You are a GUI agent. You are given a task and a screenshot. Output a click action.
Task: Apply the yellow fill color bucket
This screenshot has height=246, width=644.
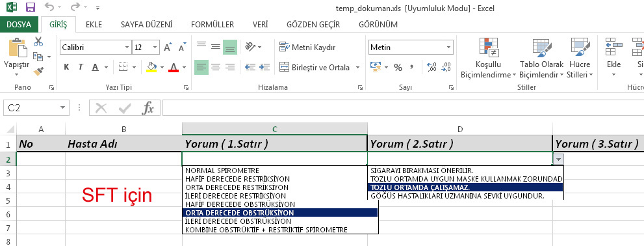click(151, 67)
